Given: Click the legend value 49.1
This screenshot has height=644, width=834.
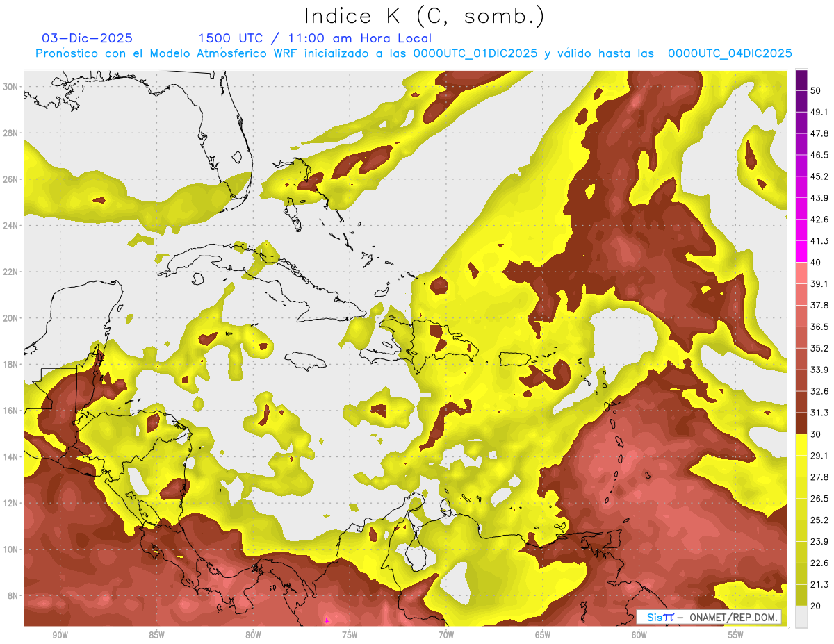Looking at the screenshot, I should 819,112.
